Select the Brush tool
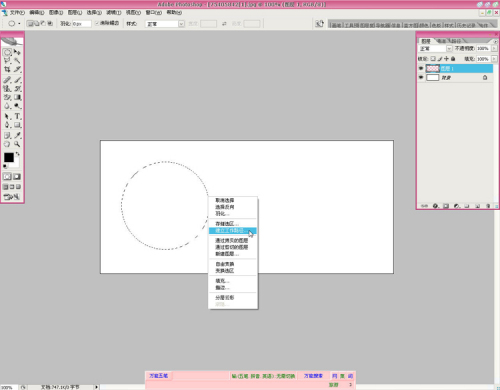This screenshot has width=500, height=390. [17, 80]
